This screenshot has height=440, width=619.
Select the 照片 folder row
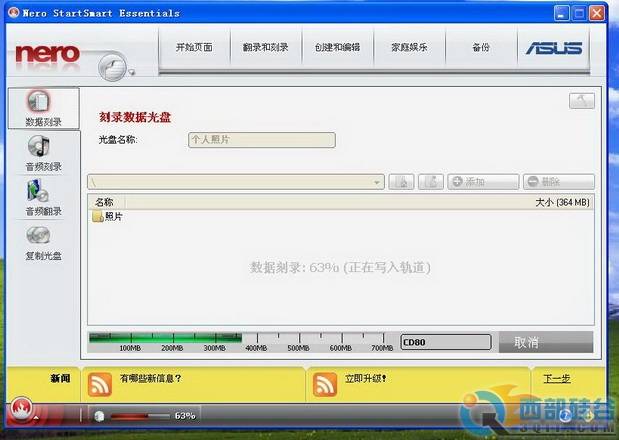(107, 217)
